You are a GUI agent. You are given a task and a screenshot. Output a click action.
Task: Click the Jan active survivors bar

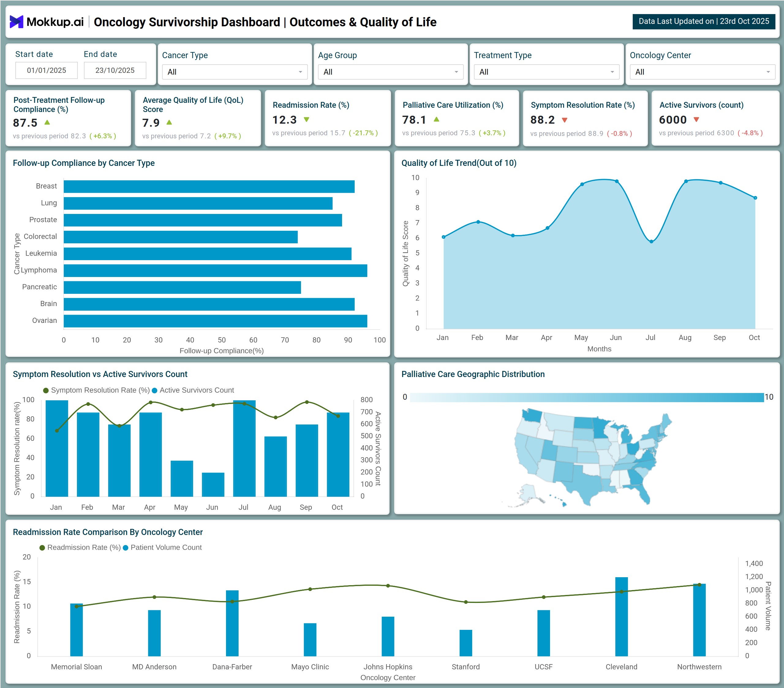pos(57,448)
